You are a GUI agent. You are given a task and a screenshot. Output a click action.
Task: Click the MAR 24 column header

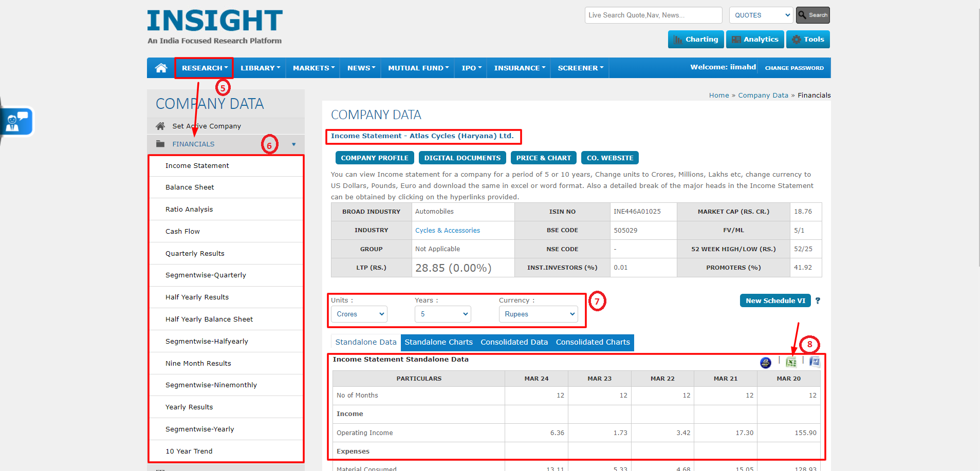[x=537, y=379]
